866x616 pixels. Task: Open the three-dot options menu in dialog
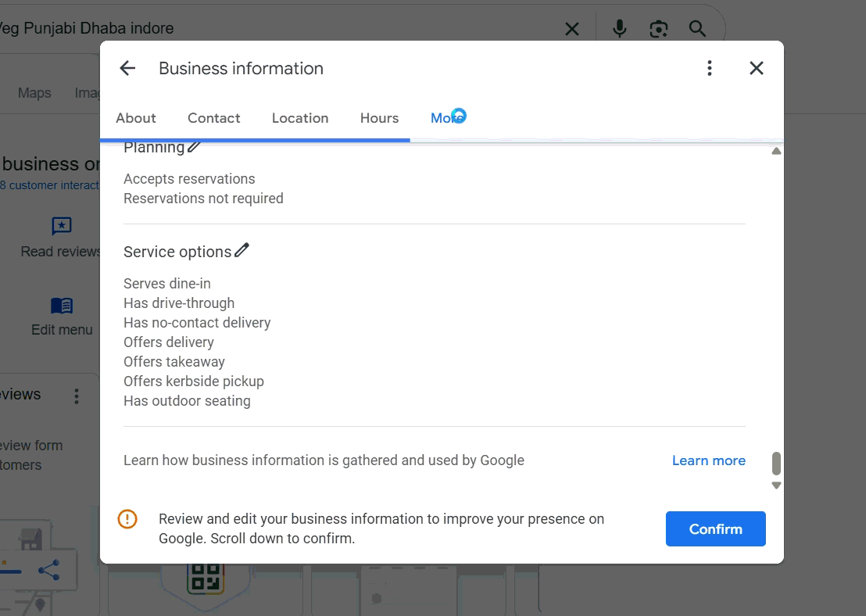710,69
